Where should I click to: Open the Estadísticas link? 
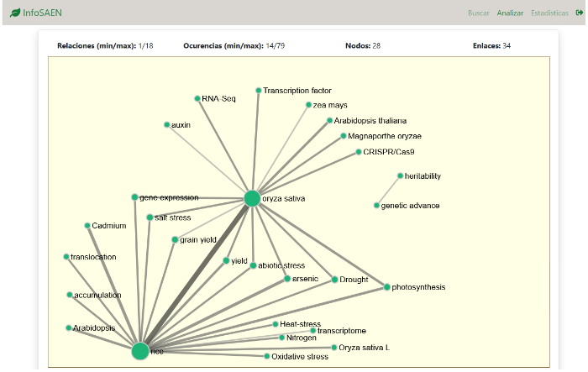549,13
